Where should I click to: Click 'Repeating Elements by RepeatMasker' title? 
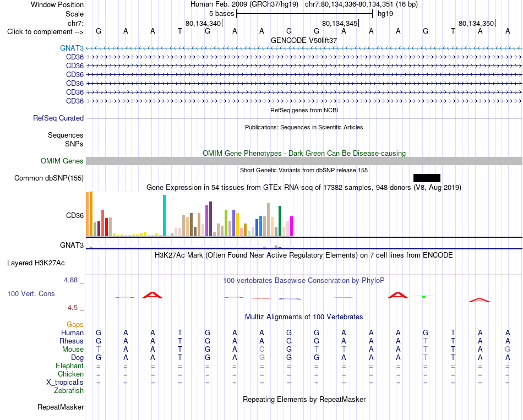(x=304, y=399)
